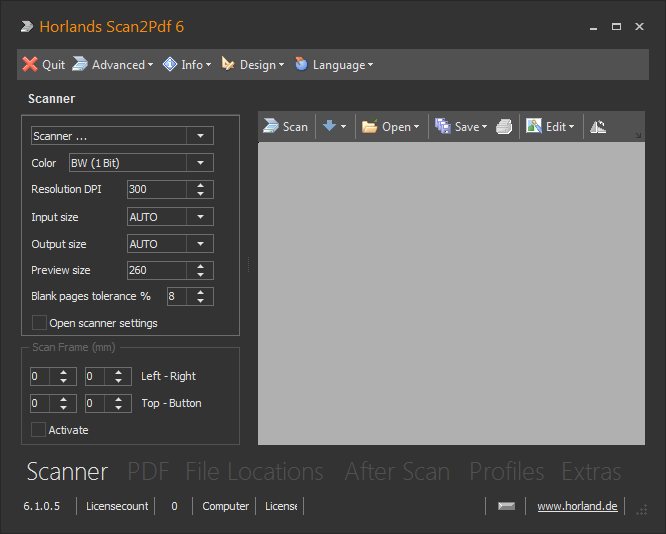The height and width of the screenshot is (534, 666).
Task: Open the www.horland.de link
Action: coord(577,506)
